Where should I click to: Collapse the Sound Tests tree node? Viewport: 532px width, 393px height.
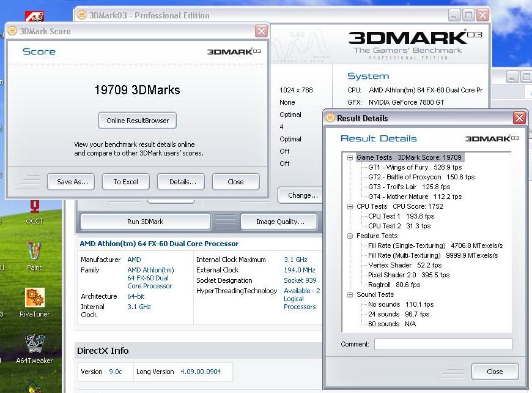pos(350,294)
